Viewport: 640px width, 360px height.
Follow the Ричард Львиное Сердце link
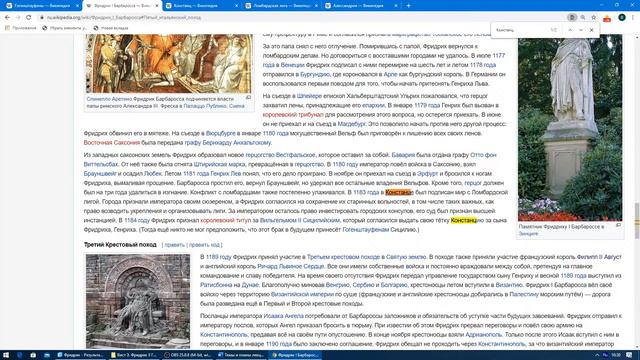(291, 267)
